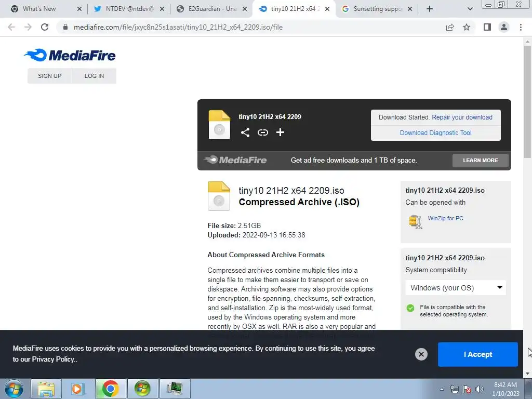Close the What's New tab

[79, 9]
